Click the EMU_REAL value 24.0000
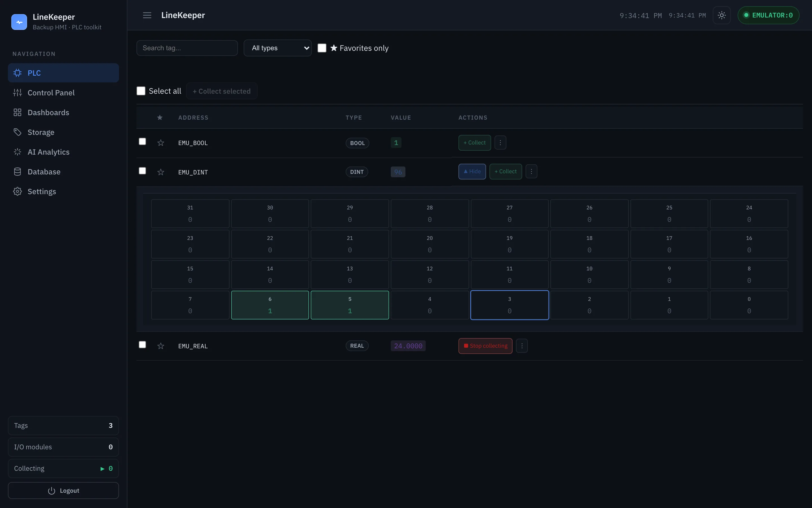This screenshot has height=508, width=812. point(408,346)
